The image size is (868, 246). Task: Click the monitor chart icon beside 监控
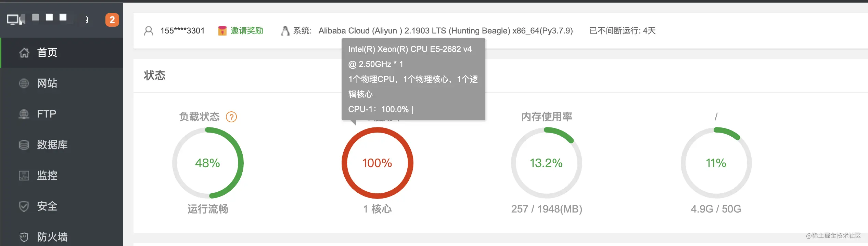(x=24, y=176)
